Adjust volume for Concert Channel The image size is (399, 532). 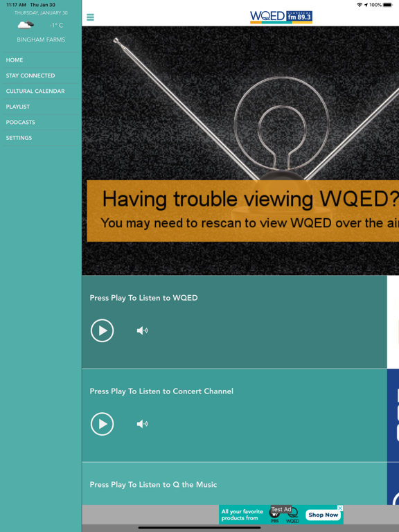click(142, 424)
